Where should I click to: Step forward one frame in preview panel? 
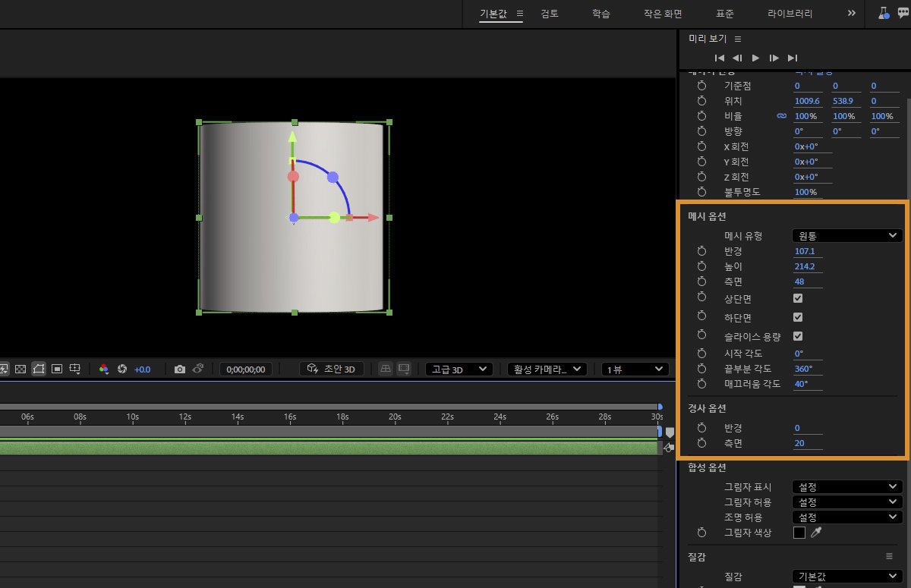point(774,58)
